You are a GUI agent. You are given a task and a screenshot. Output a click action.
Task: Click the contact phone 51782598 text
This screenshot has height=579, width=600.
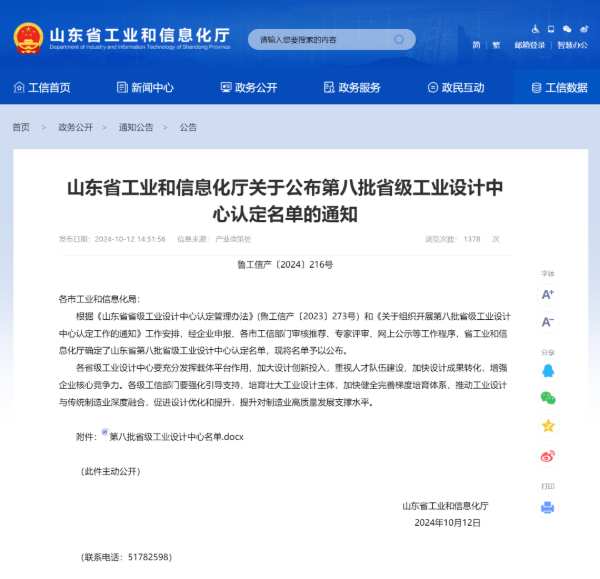coord(126,557)
